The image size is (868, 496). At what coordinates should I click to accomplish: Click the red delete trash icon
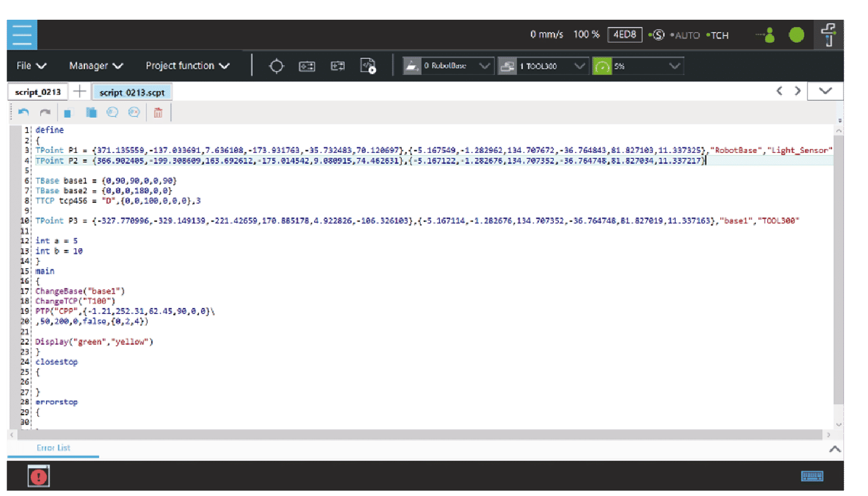[x=158, y=112]
